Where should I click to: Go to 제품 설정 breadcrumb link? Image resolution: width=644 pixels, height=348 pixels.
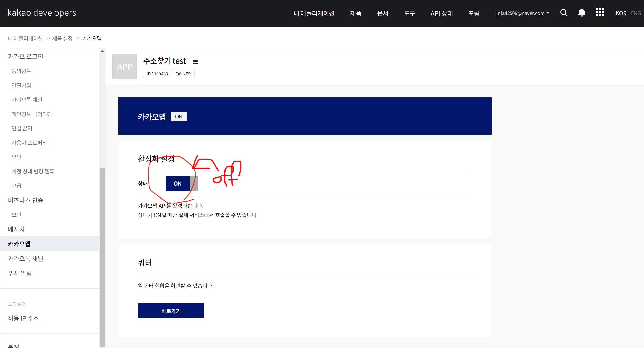pos(62,38)
